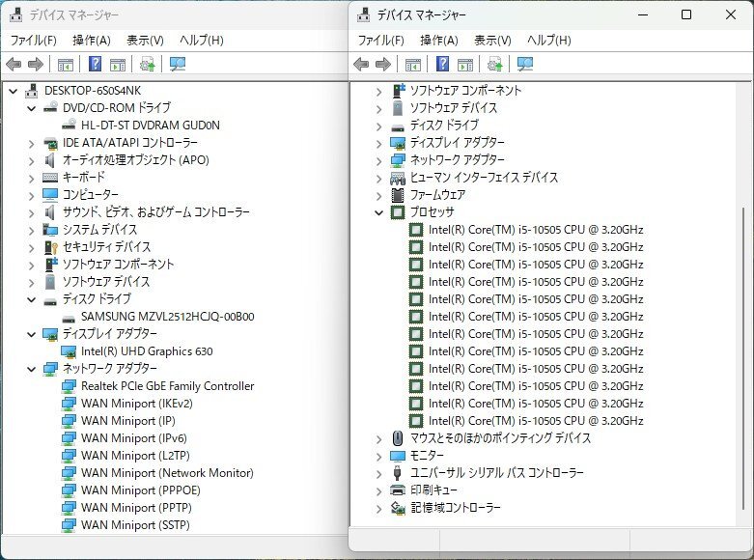Click the DESKTOP-6S0S4NK computer root node
This screenshot has height=560, width=754.
93,91
